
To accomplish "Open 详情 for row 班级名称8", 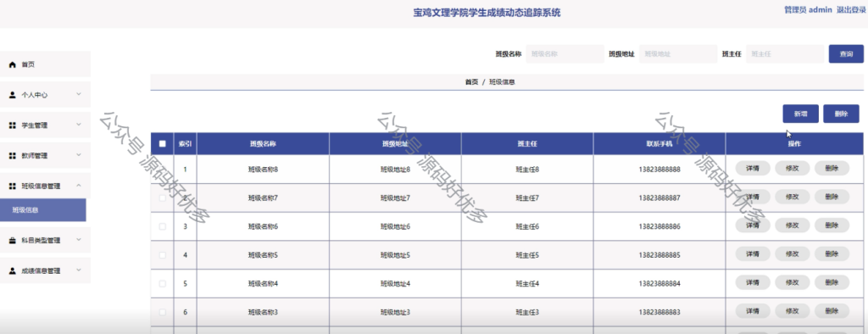I will 753,169.
